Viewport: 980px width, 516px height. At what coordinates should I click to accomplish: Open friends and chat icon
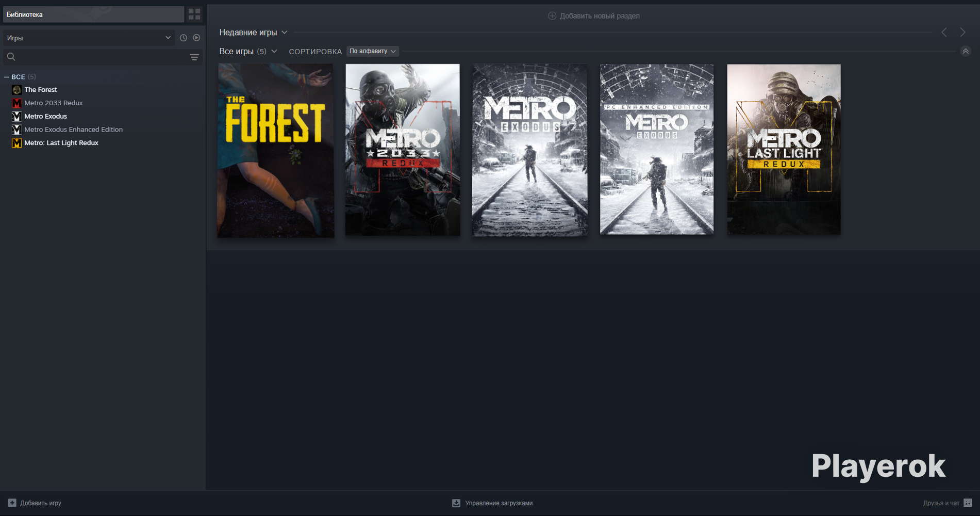coord(968,503)
